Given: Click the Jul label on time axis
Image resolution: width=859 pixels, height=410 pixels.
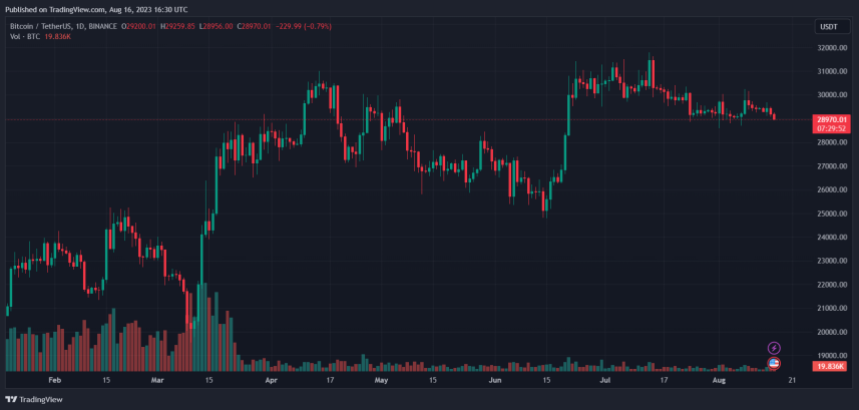Looking at the screenshot, I should [605, 381].
